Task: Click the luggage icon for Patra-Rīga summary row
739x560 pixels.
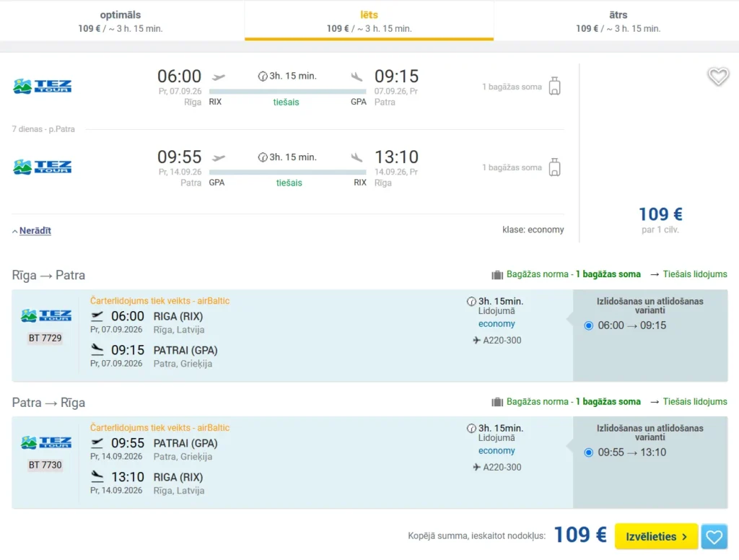Action: 555,167
